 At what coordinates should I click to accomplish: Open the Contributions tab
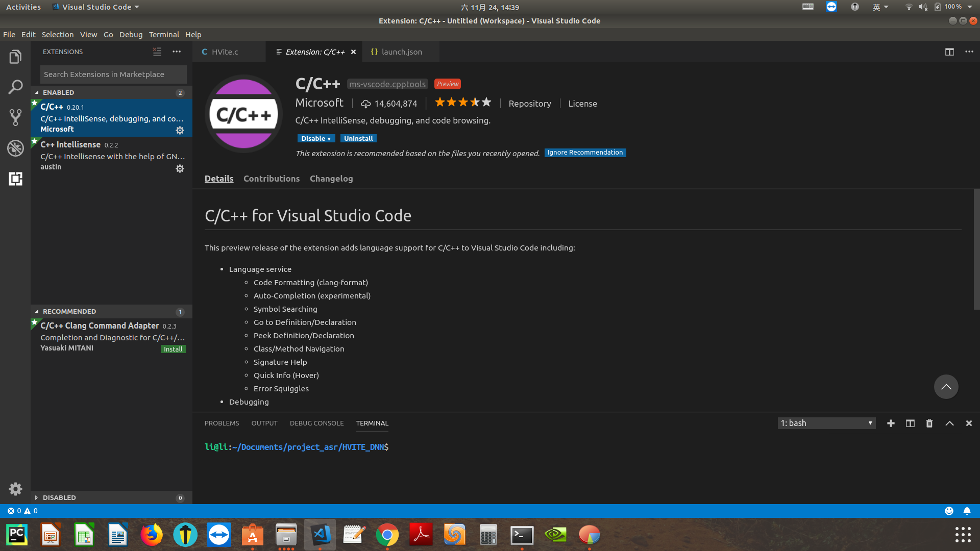pyautogui.click(x=272, y=179)
